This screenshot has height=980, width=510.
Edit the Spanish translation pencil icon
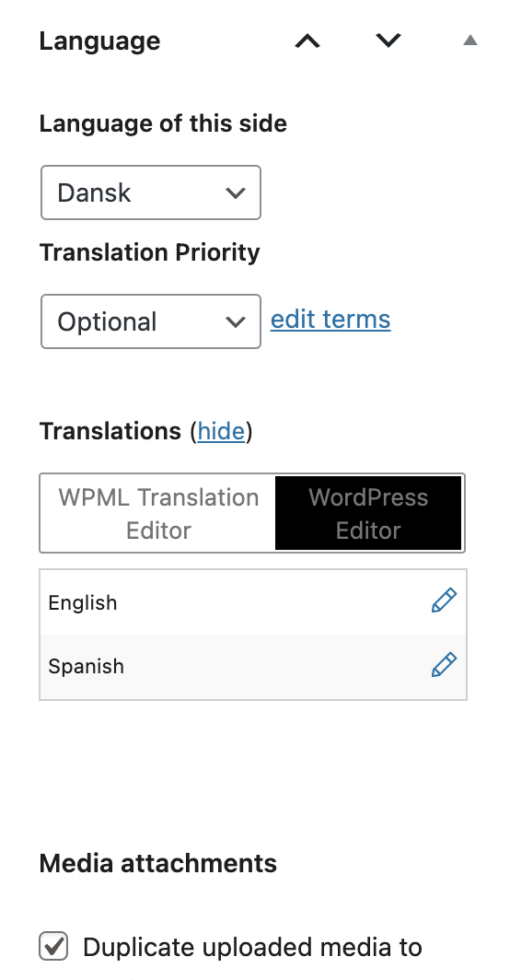[x=444, y=664]
